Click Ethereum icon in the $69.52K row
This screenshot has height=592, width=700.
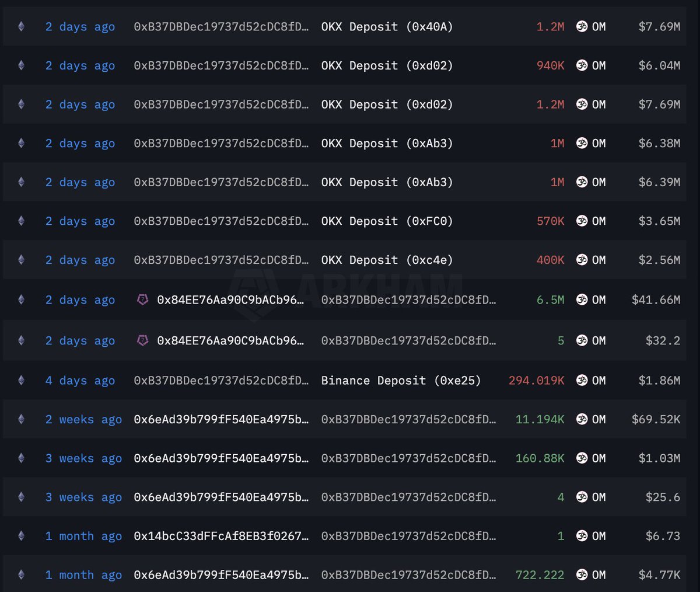pos(21,419)
